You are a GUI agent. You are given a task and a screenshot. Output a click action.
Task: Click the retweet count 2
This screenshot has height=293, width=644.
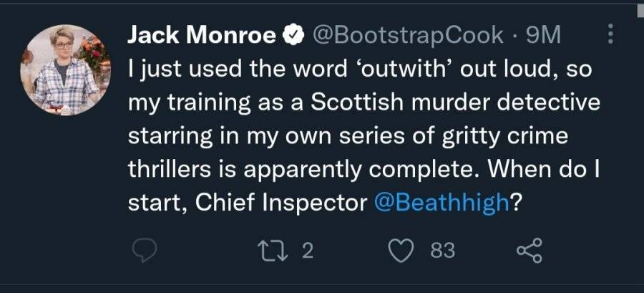tap(308, 251)
